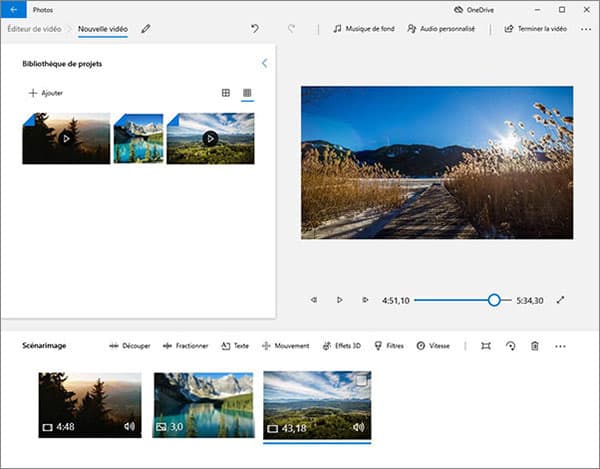600x469 pixels.
Task: Tick the checkbox on the third storyboard clip
Action: [x=361, y=381]
